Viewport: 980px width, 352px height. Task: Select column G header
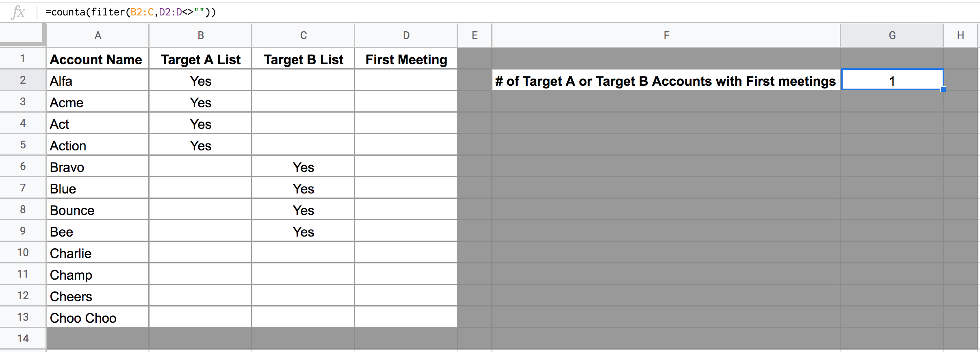pos(892,35)
